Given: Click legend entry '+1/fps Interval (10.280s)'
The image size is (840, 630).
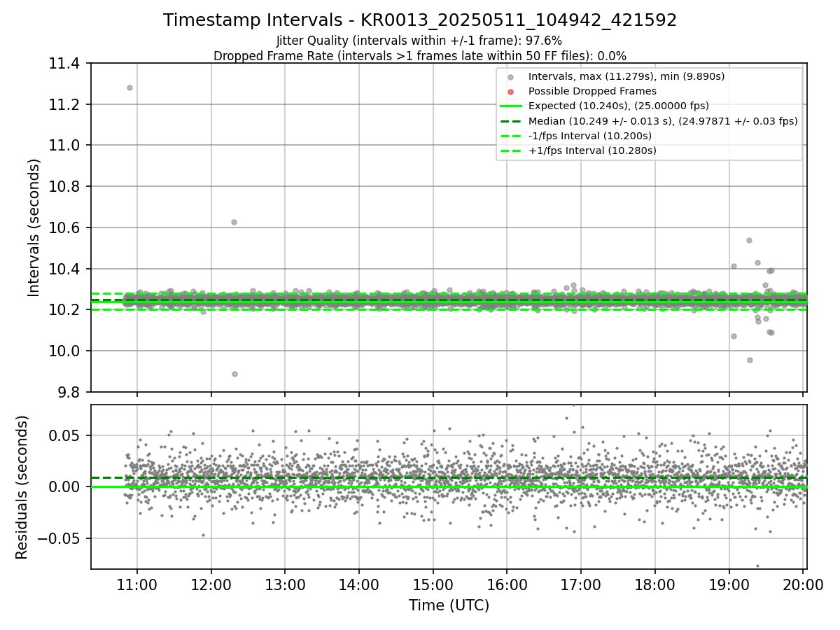Looking at the screenshot, I should [x=592, y=150].
